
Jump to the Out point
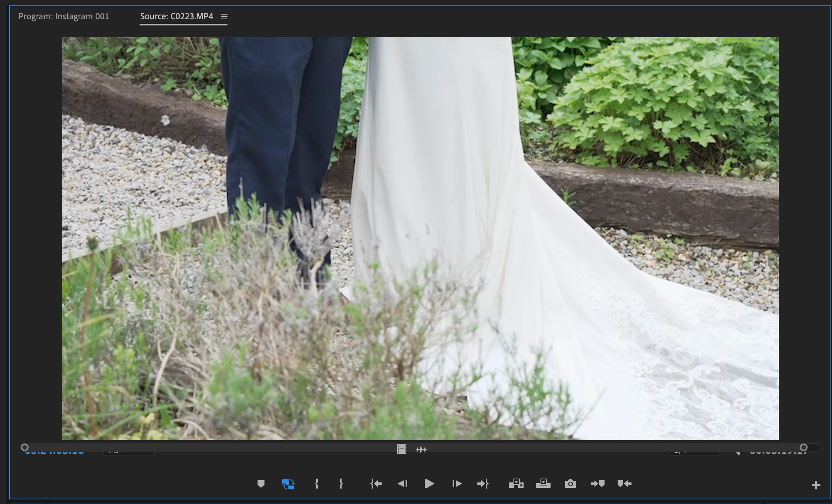(x=483, y=484)
